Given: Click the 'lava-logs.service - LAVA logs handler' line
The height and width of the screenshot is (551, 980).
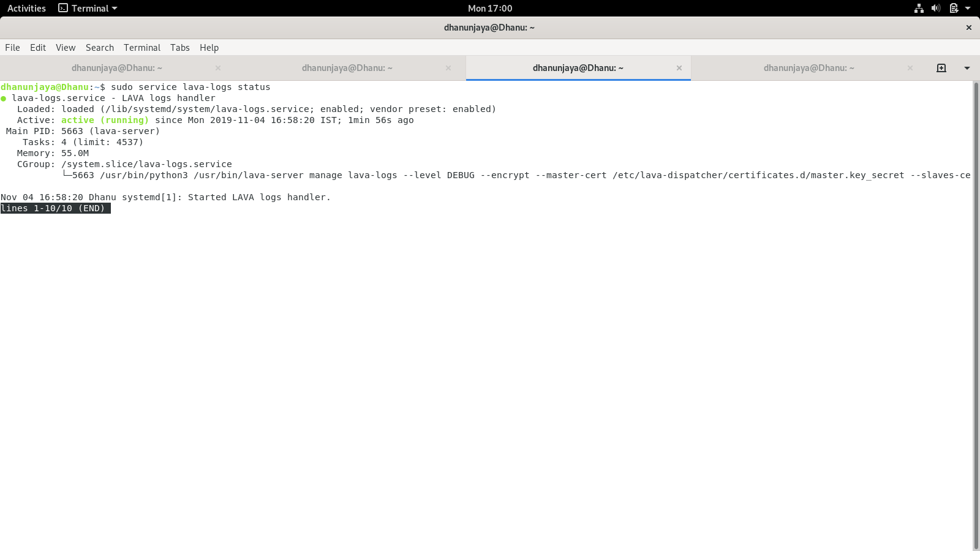Looking at the screenshot, I should click(113, 98).
